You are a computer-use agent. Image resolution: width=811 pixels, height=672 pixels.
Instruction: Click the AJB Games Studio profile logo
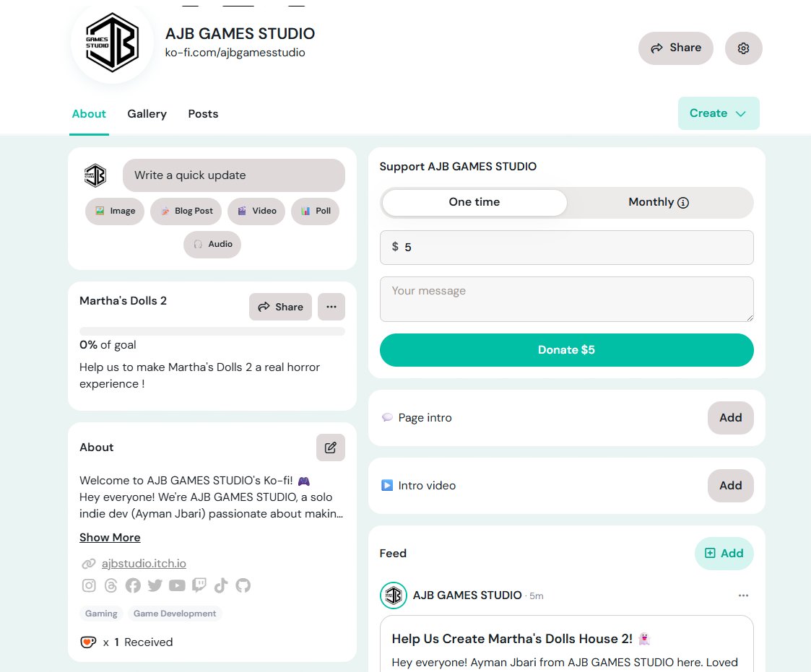click(x=112, y=43)
